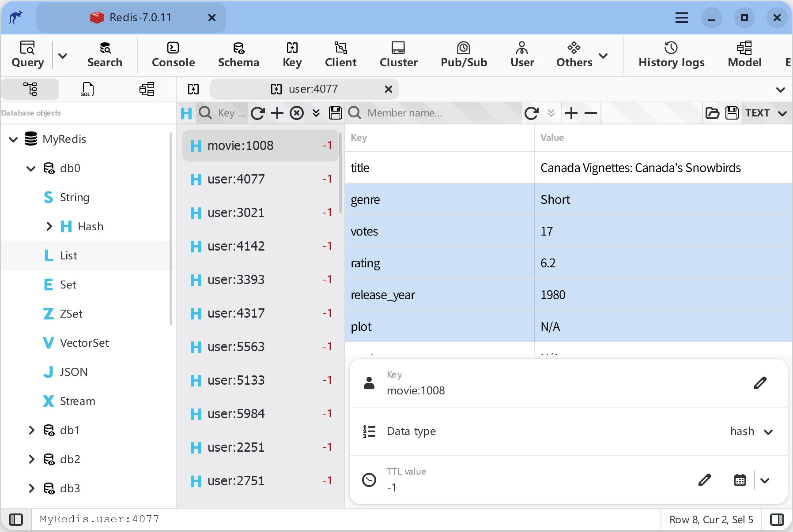Screen dimensions: 793x532
Task: Remove the selected hash member
Action: (x=591, y=113)
